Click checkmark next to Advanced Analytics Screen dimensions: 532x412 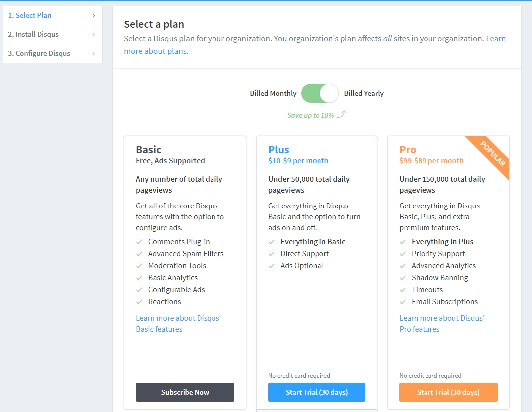(x=403, y=266)
